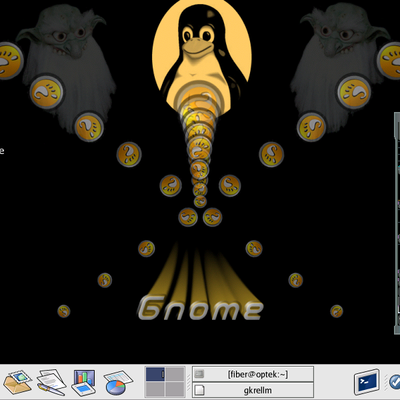Activate the [fiber@optek:~] window button
The width and height of the screenshot is (400, 400).
pos(253,374)
